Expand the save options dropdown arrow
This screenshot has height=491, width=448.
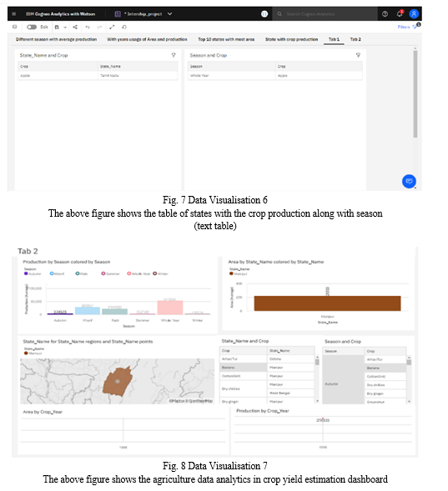pos(65,28)
